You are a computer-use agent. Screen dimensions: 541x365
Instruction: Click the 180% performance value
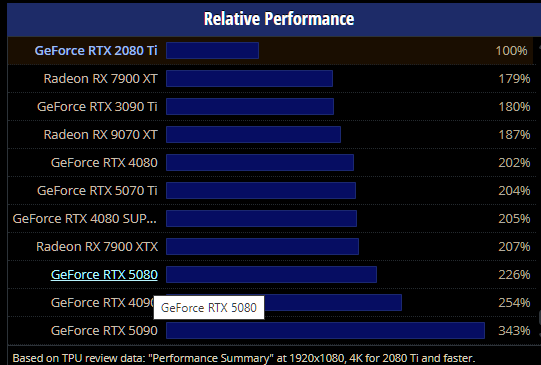(514, 107)
